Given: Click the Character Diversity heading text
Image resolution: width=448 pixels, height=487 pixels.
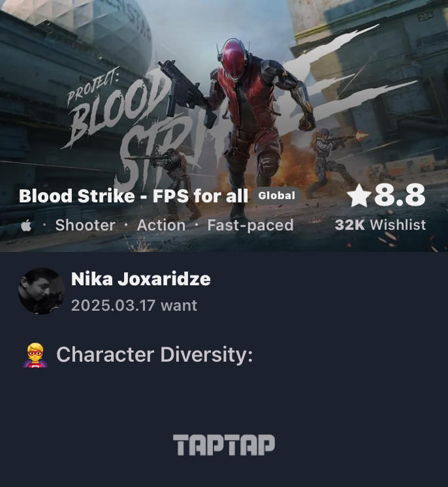Looking at the screenshot, I should pyautogui.click(x=154, y=354).
